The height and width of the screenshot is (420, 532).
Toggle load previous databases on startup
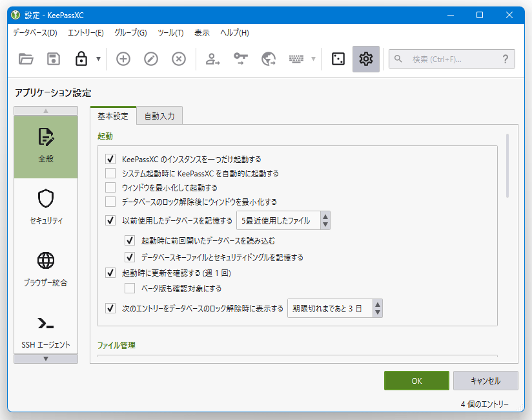point(130,241)
